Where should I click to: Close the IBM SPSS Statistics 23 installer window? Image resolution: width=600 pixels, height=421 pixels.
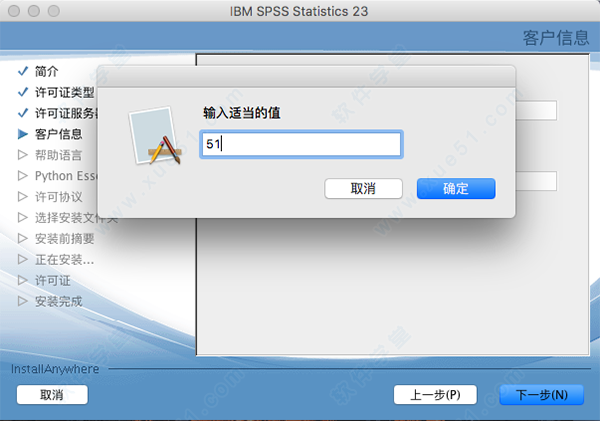(13, 10)
